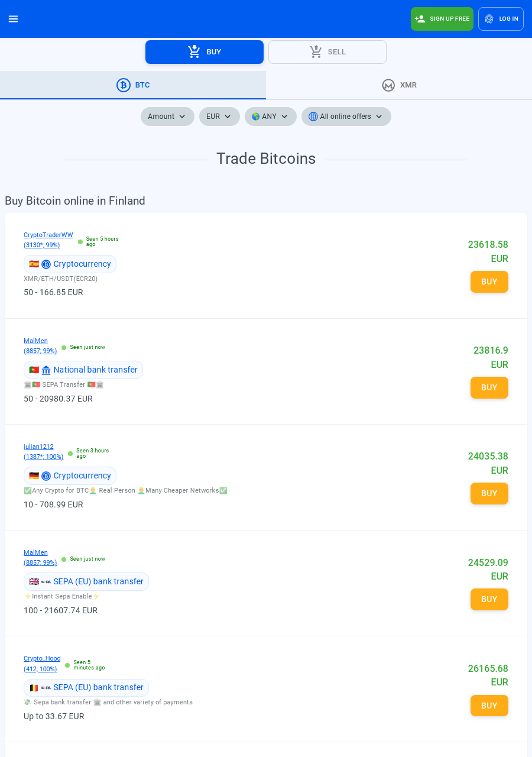Image resolution: width=532 pixels, height=757 pixels.
Task: Open CryptoTraderWW trader profile
Action: (x=48, y=235)
